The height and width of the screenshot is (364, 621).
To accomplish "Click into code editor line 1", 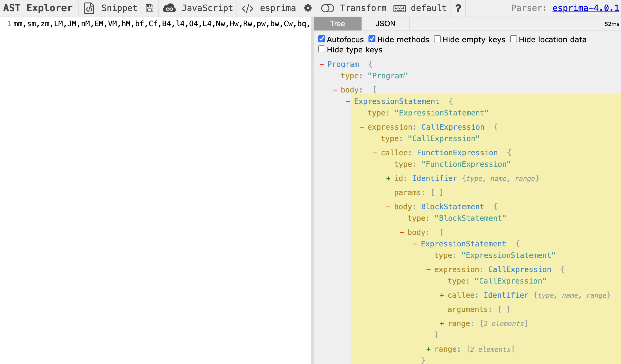I will tap(162, 24).
